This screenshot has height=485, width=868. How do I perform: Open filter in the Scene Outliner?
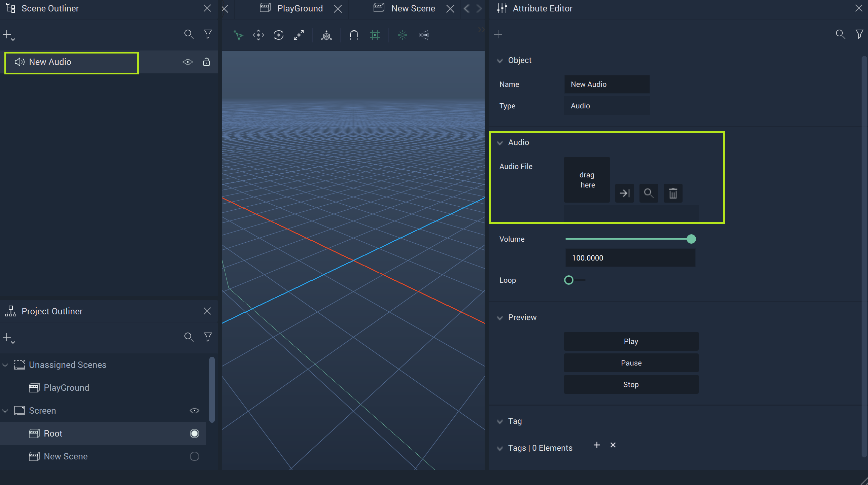point(208,34)
